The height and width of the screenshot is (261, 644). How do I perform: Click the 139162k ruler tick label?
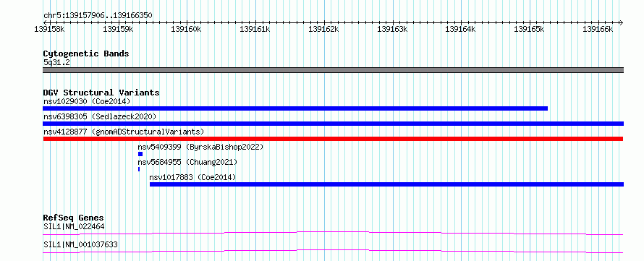pyautogui.click(x=323, y=29)
